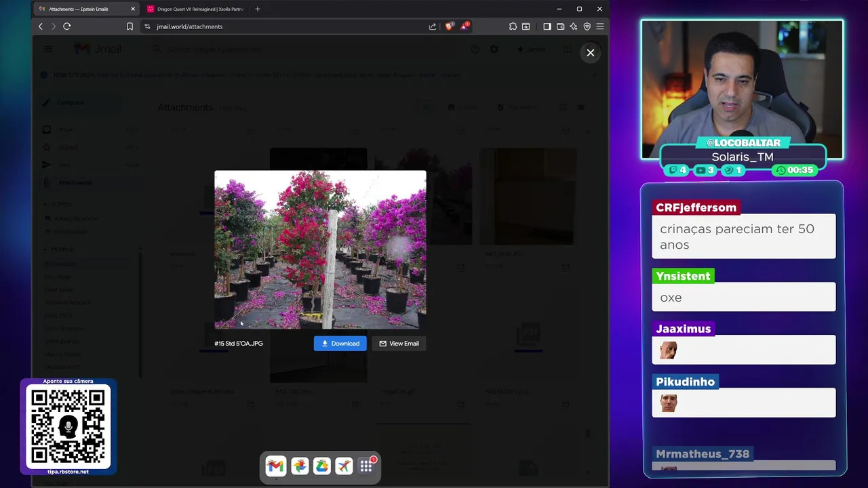Click the Jaaximus chat username

(x=684, y=329)
